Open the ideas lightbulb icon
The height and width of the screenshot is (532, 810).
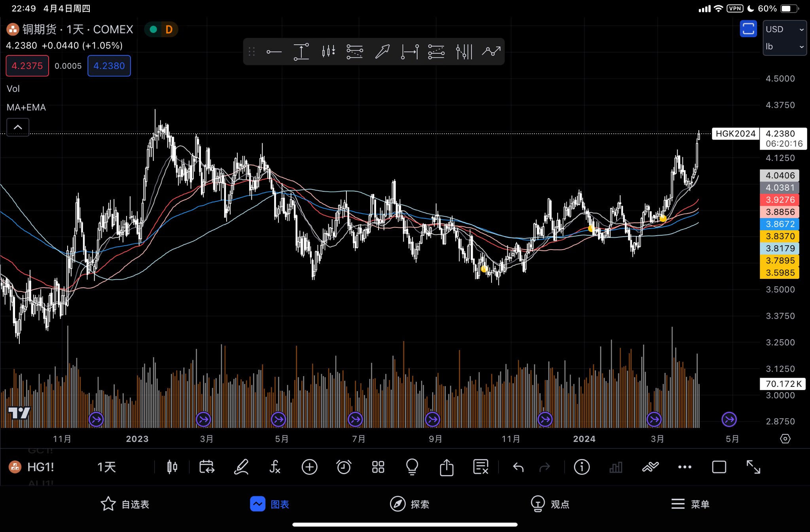[412, 467]
